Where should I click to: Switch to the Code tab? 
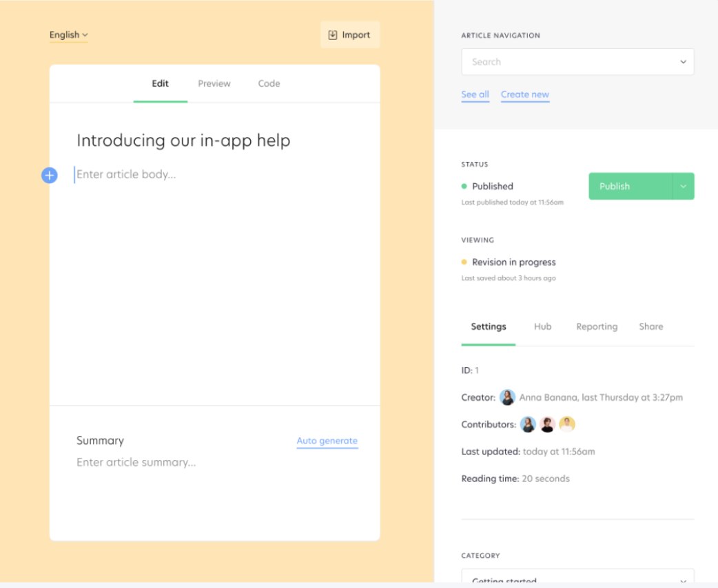[x=269, y=84]
